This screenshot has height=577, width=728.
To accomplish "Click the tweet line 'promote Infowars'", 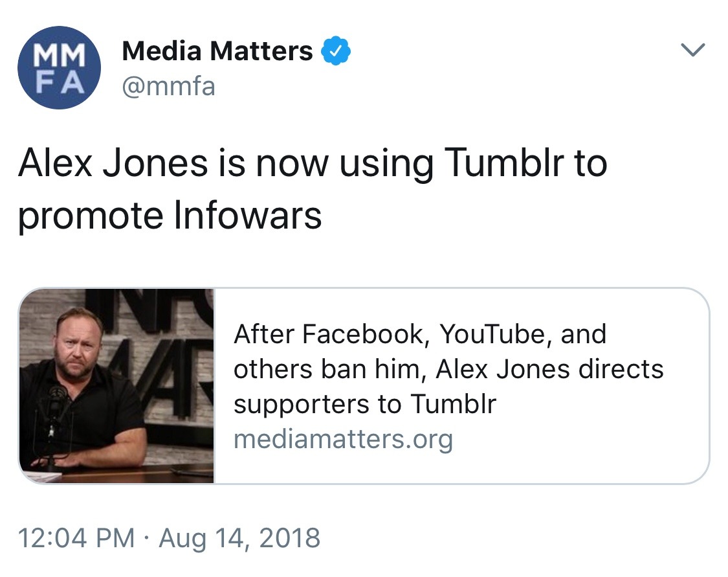I will [x=170, y=216].
